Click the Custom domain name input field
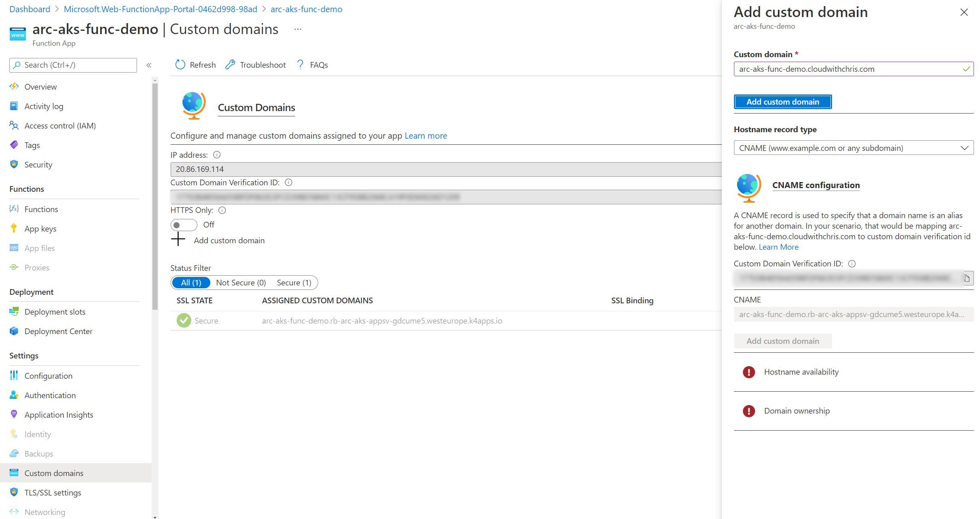 point(854,69)
